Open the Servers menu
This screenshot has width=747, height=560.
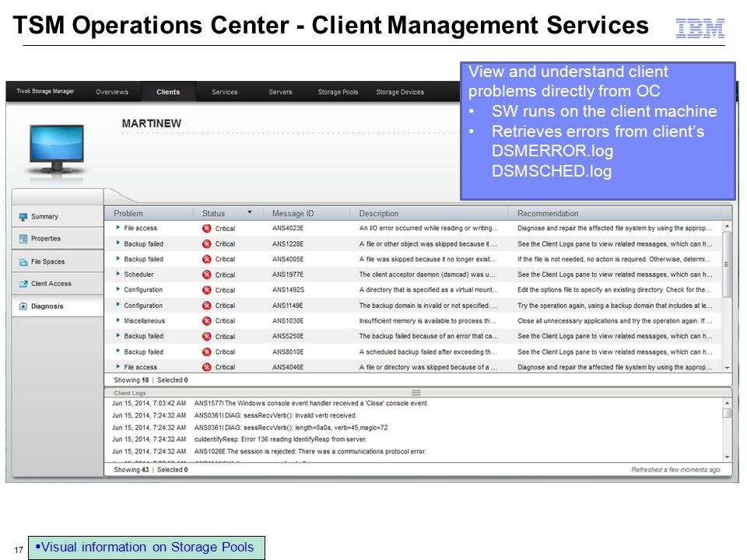point(280,92)
